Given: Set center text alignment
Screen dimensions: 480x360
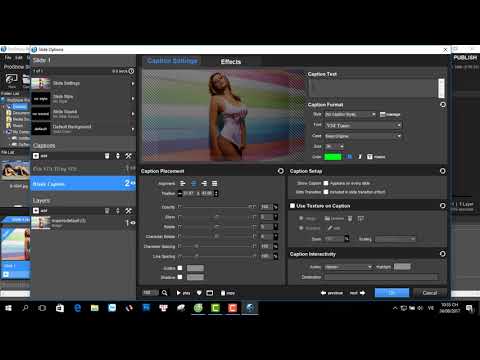Looking at the screenshot, I should click(x=194, y=183).
